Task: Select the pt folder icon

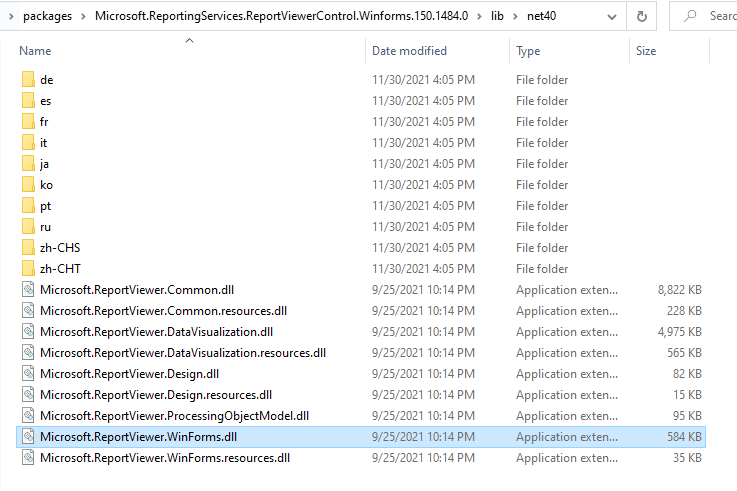Action: [x=28, y=205]
